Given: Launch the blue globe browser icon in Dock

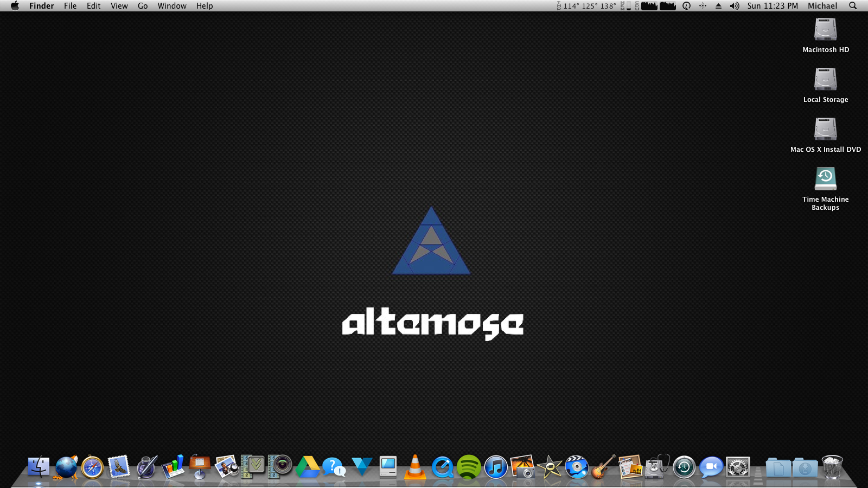Looking at the screenshot, I should pyautogui.click(x=66, y=467).
